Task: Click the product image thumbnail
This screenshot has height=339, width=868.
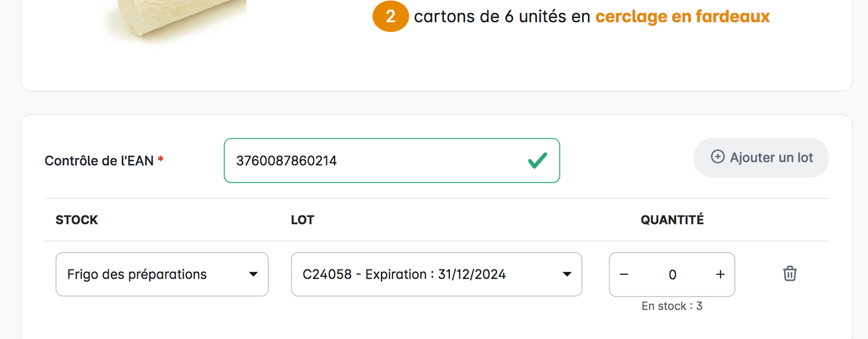Action: point(175,17)
